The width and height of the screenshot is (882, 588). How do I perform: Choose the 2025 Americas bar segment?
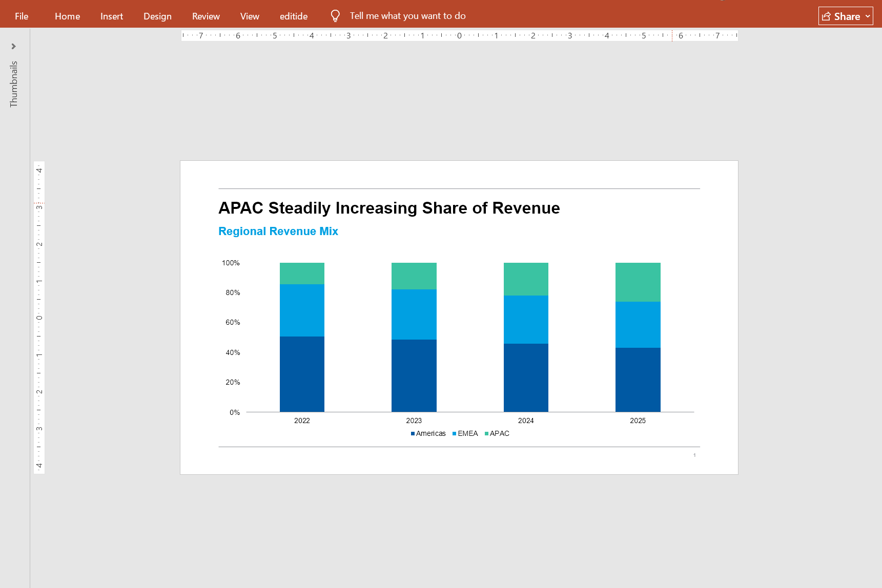638,380
